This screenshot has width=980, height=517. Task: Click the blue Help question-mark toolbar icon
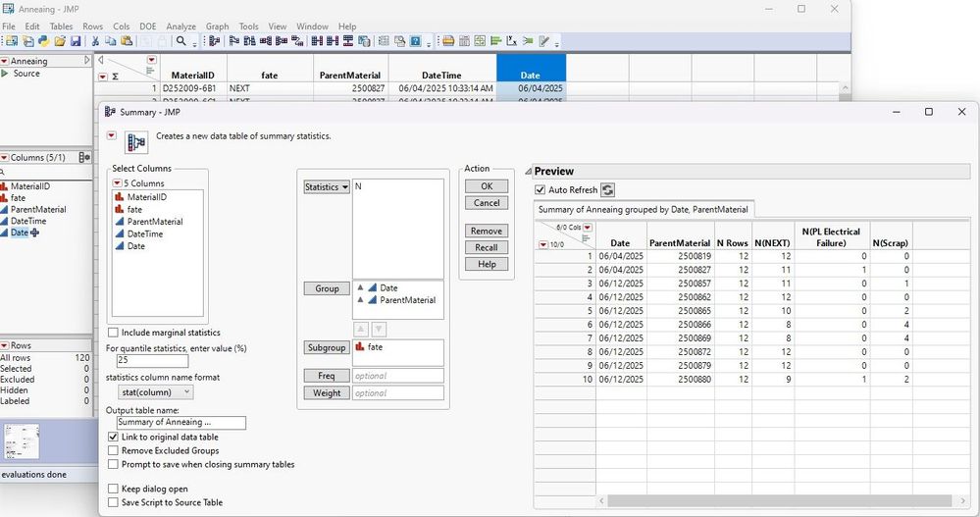[x=416, y=41]
